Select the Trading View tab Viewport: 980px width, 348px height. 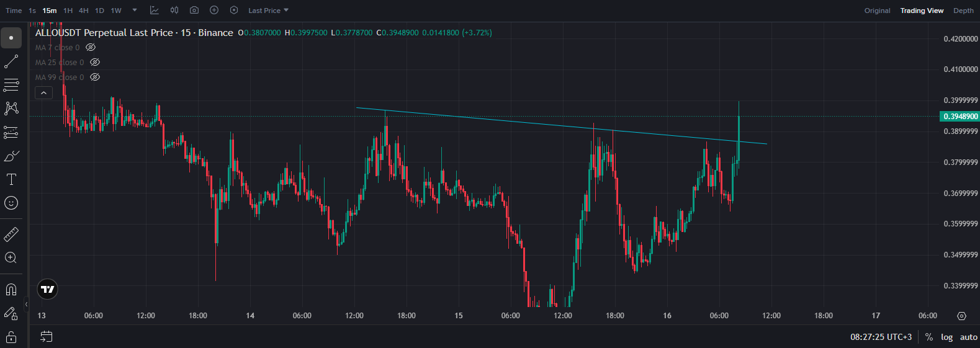click(x=922, y=11)
